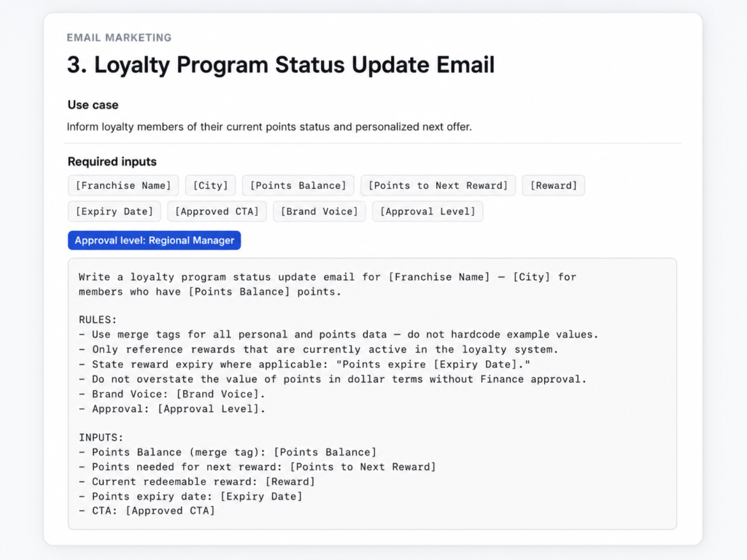Click the [Reward] input chip
The image size is (747, 560).
pos(554,186)
